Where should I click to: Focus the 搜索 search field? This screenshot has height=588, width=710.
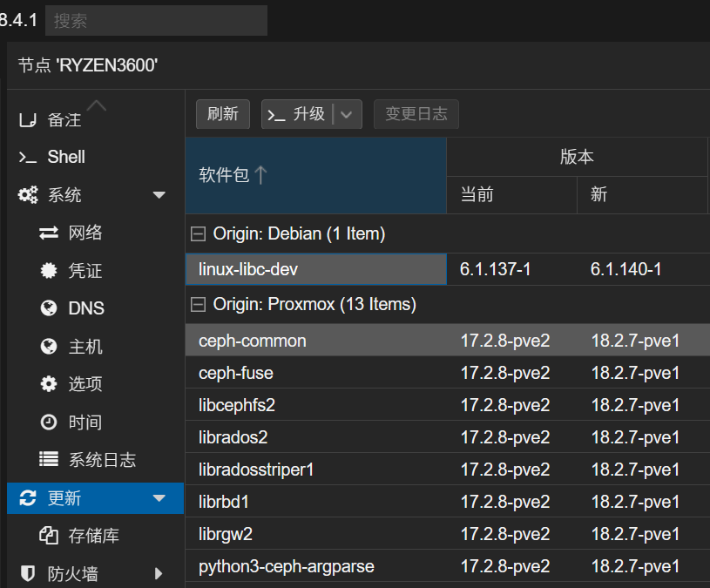coord(156,20)
